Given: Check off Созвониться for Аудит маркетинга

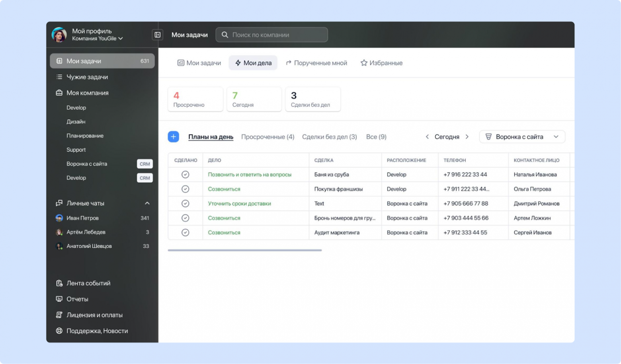Looking at the screenshot, I should pyautogui.click(x=185, y=232).
